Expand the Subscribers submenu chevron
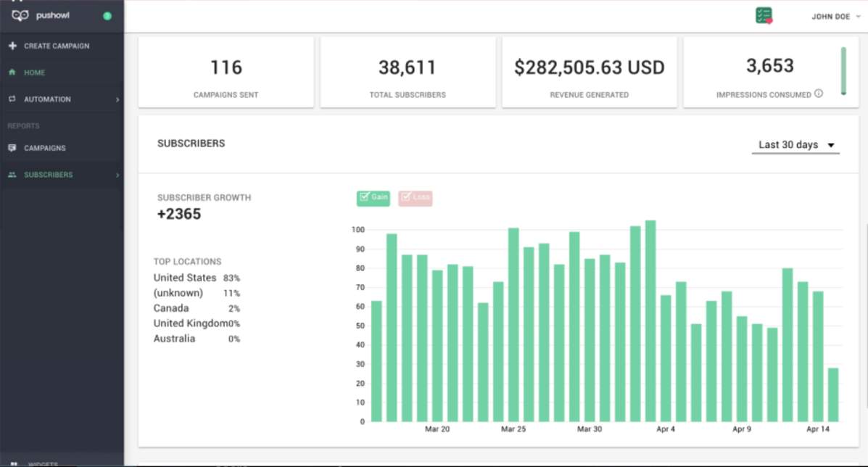This screenshot has width=868, height=467. [x=117, y=175]
